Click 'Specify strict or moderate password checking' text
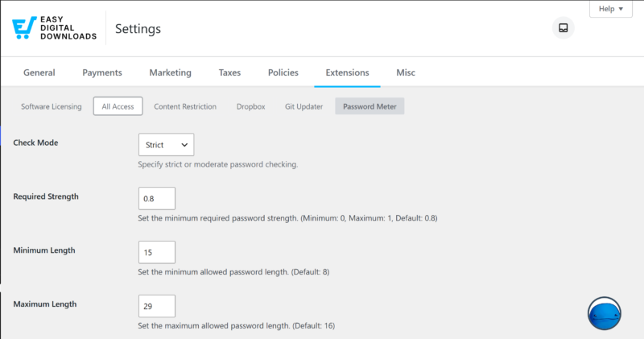This screenshot has width=644, height=339. pyautogui.click(x=218, y=164)
